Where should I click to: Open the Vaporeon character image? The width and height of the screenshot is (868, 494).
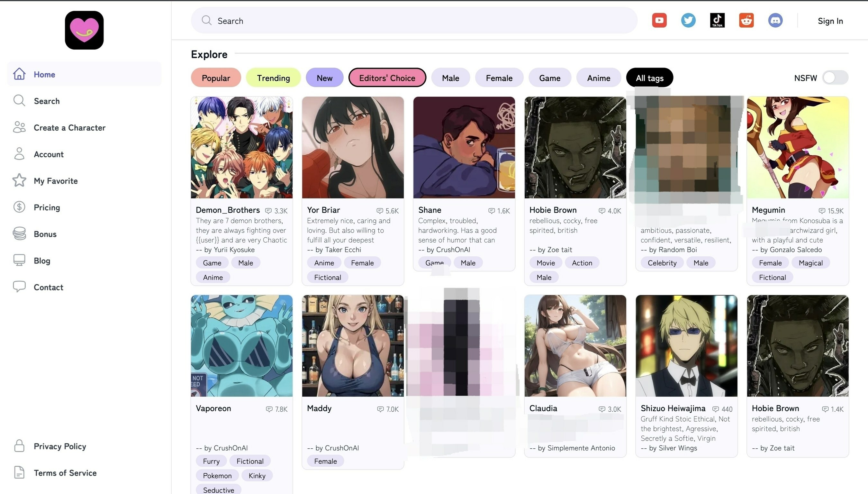(x=242, y=346)
